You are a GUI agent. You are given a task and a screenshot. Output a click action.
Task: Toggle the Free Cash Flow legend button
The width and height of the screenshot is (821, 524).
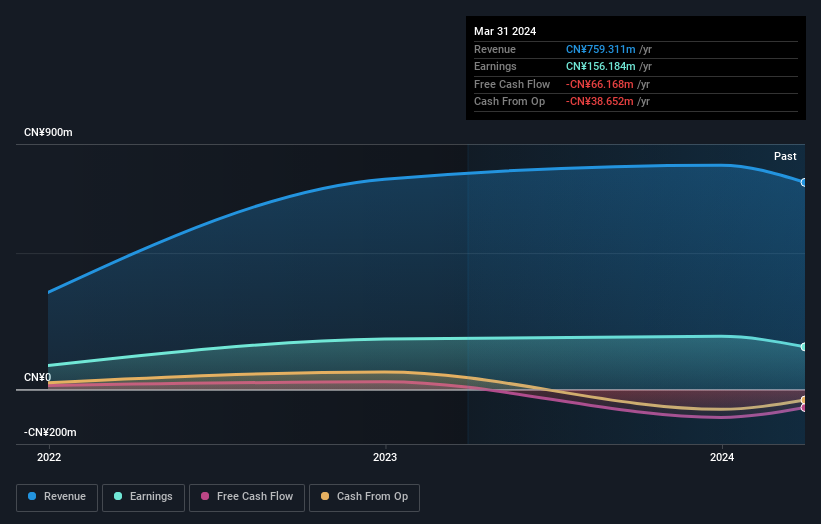pos(247,497)
